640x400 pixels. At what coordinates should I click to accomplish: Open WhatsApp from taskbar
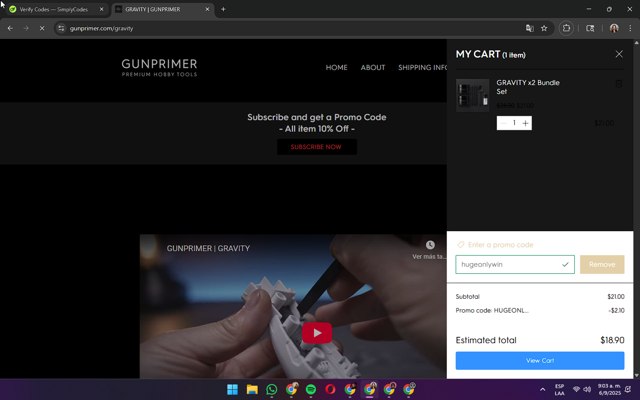271,389
